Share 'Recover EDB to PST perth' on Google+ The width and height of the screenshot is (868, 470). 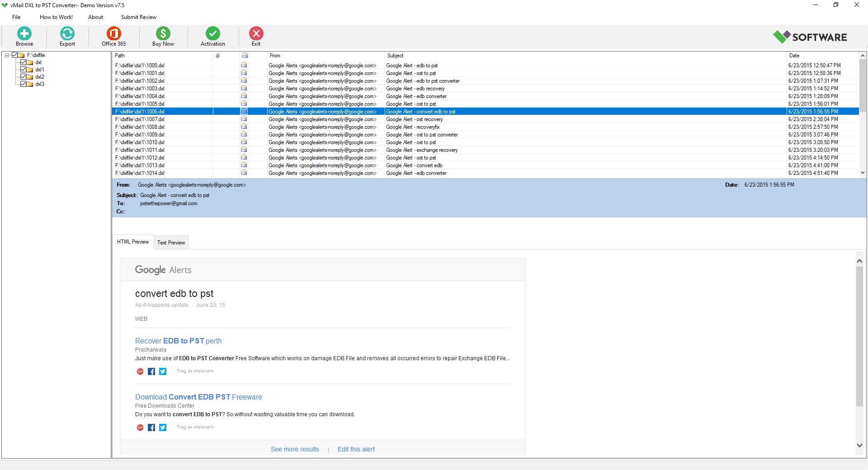(140, 371)
